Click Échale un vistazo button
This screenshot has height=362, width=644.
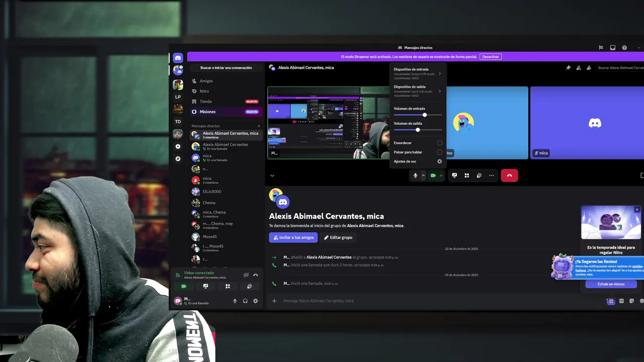tap(611, 284)
